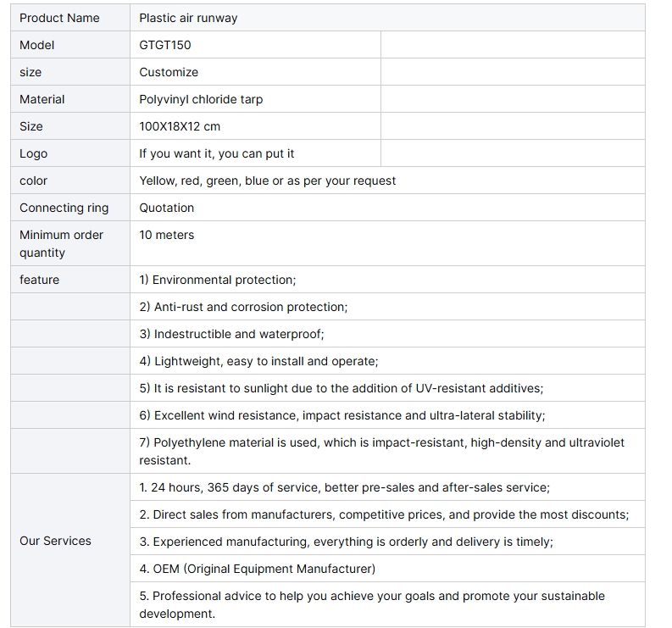Viewport: 672px width, 628px height.
Task: Click the OEM (Original Equipment Manufacturer) line
Action: (x=257, y=569)
